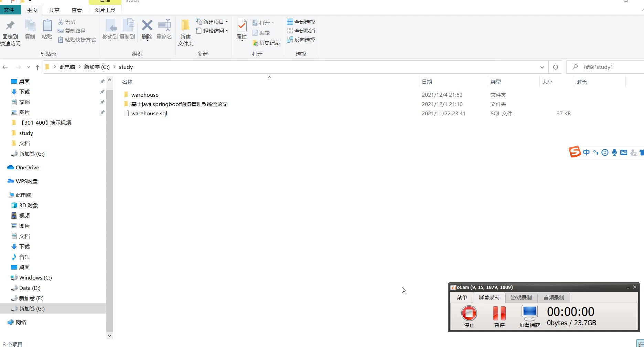Go back with the left arrow
Screen dimensions: 644x347
[5, 67]
